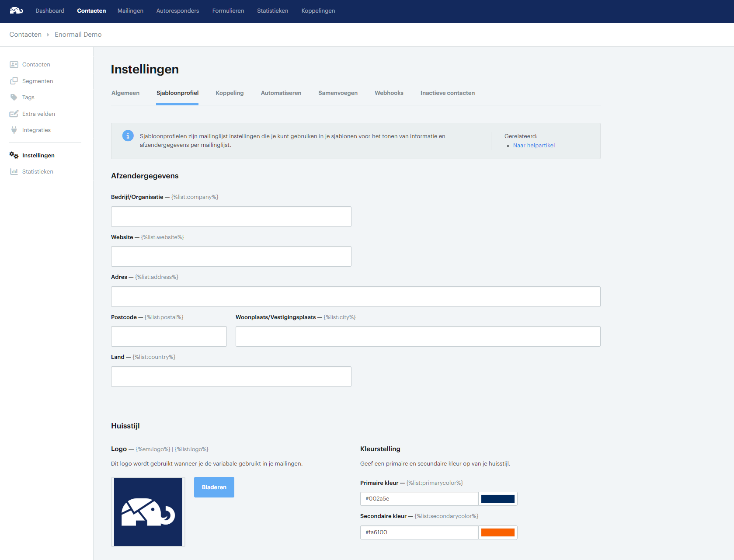Click the Secondaire kleur hex value field
The width and height of the screenshot is (734, 560).
[419, 532]
